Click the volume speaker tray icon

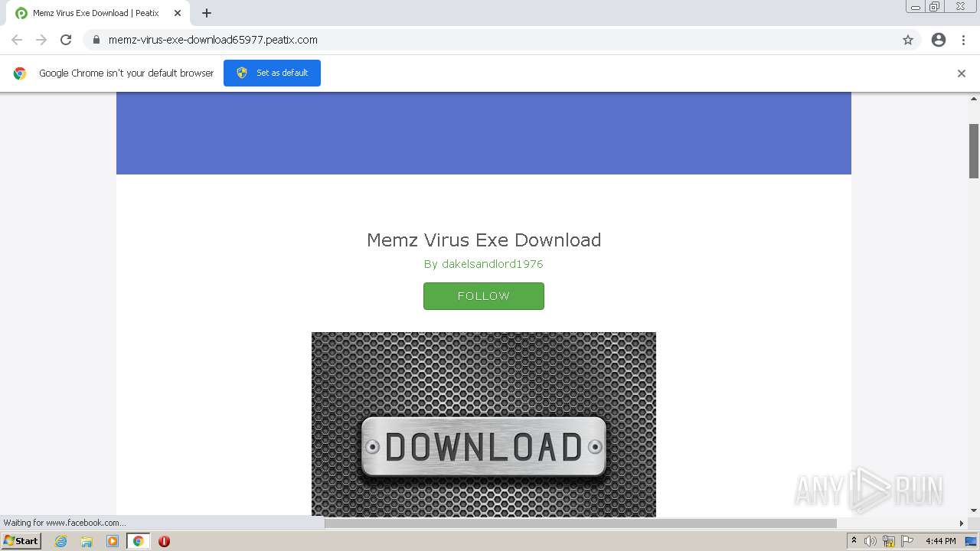click(871, 541)
